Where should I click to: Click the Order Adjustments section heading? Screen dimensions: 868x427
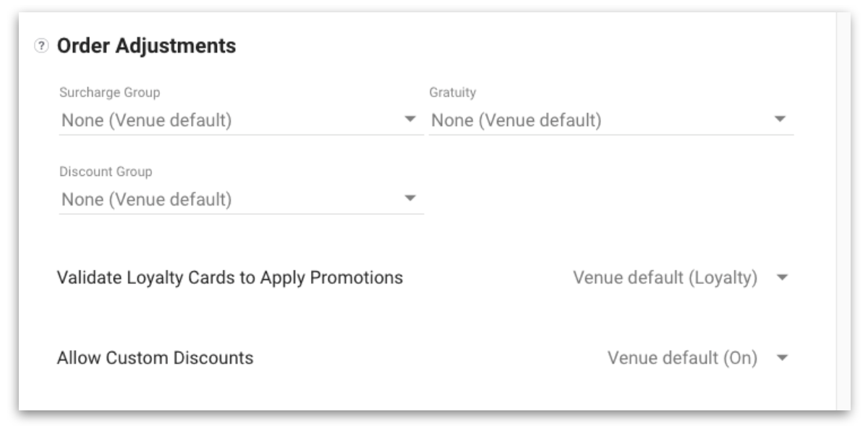[147, 46]
